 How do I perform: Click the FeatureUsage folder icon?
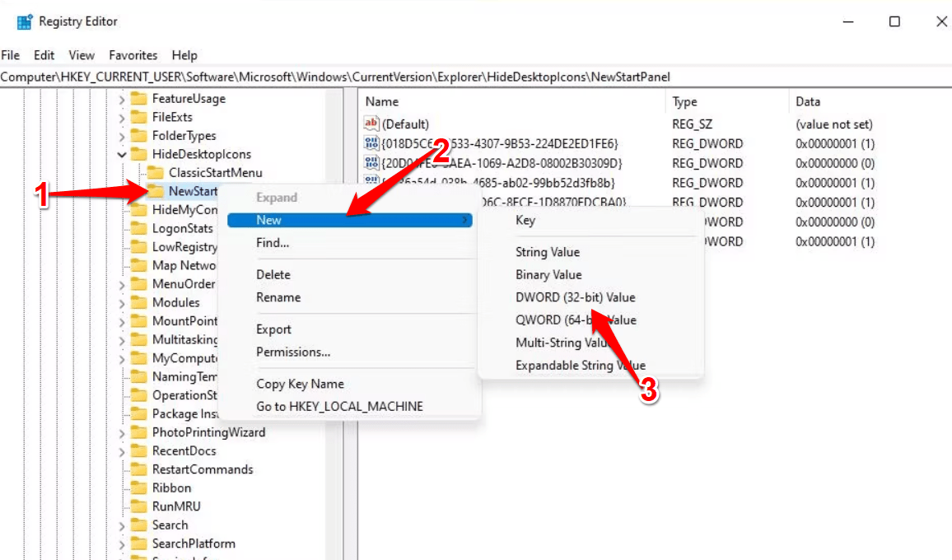pyautogui.click(x=139, y=98)
